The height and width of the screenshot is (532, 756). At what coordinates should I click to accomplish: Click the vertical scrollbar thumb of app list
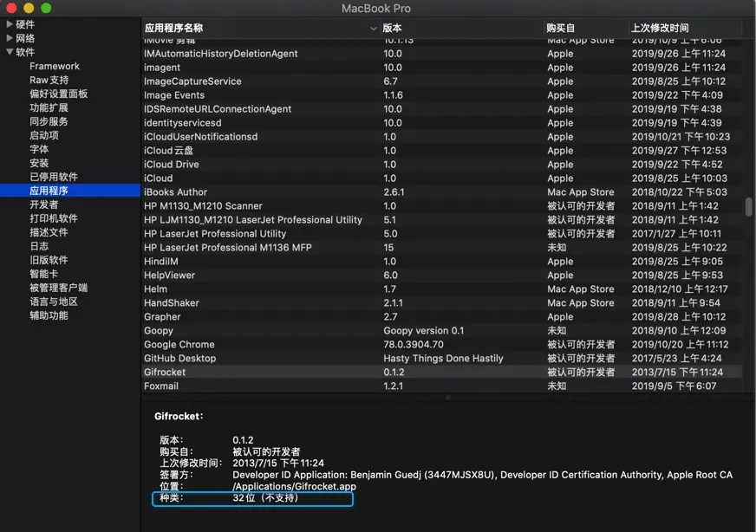(748, 207)
